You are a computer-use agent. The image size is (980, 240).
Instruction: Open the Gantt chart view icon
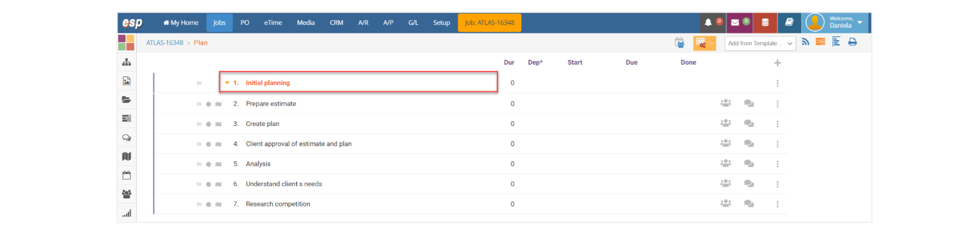[x=836, y=42]
